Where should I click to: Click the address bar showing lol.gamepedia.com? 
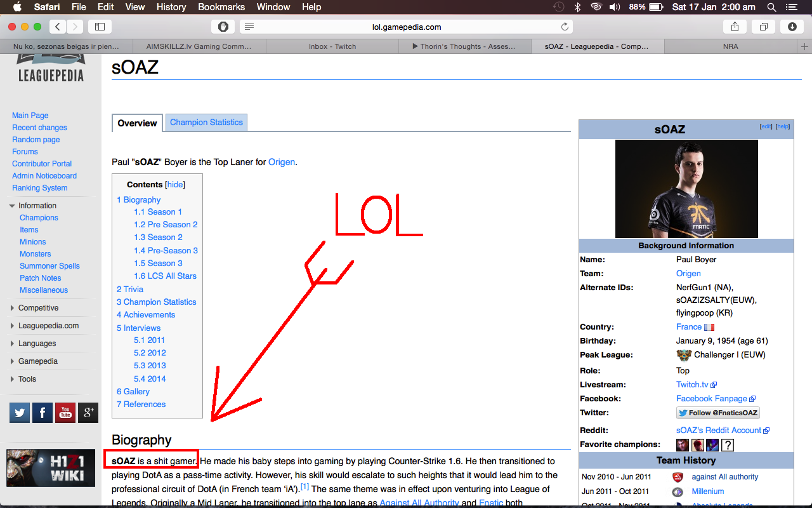coord(406,27)
